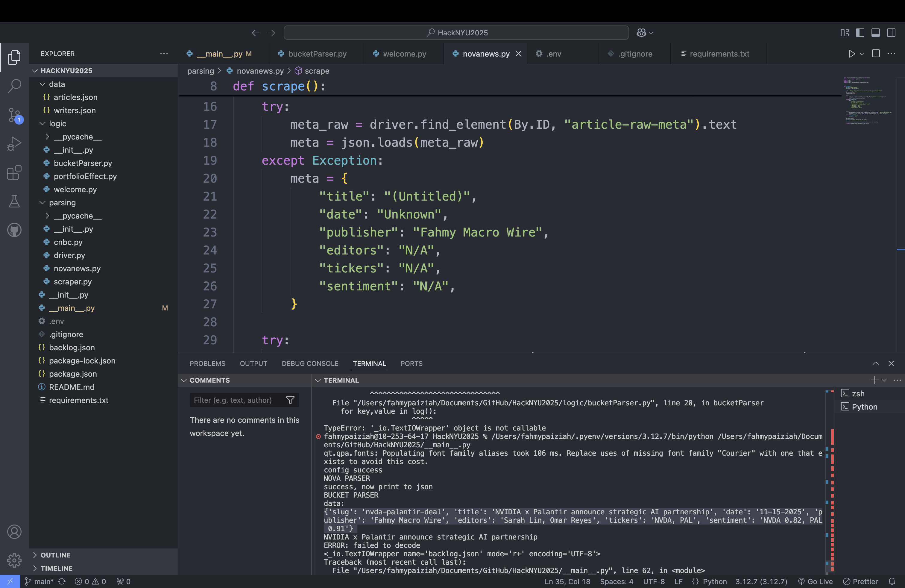Toggle the bottom panel visibility
This screenshot has width=905, height=588.
click(875, 33)
